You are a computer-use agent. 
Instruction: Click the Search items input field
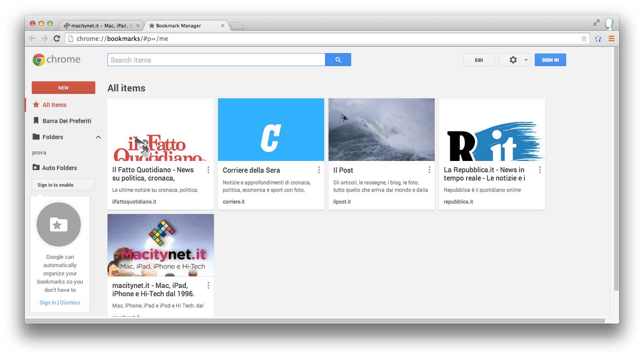(x=216, y=60)
